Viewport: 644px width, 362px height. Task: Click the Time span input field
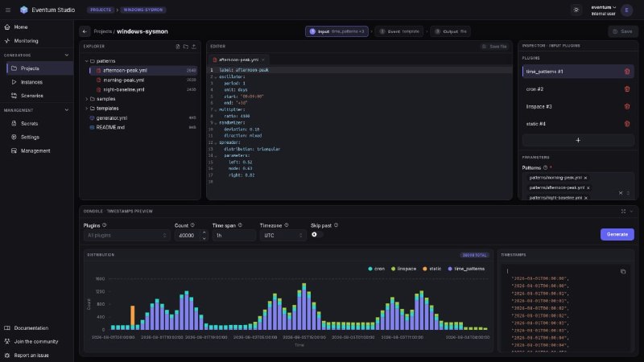point(233,236)
